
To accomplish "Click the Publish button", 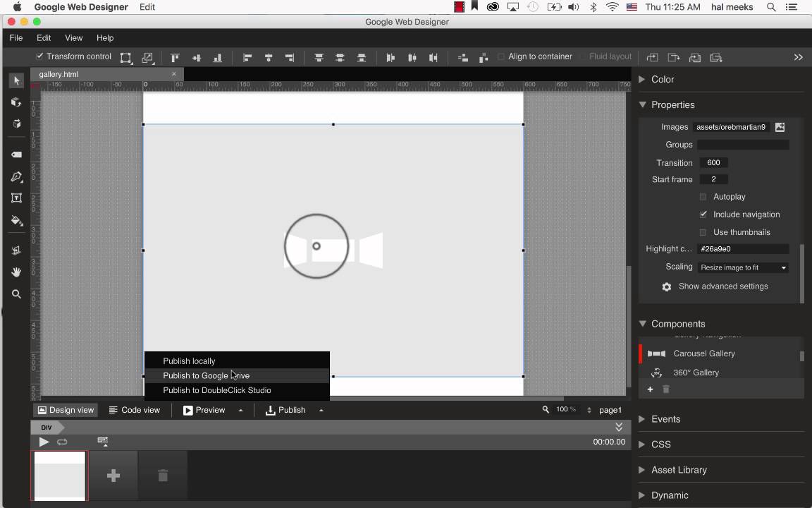I will (285, 410).
